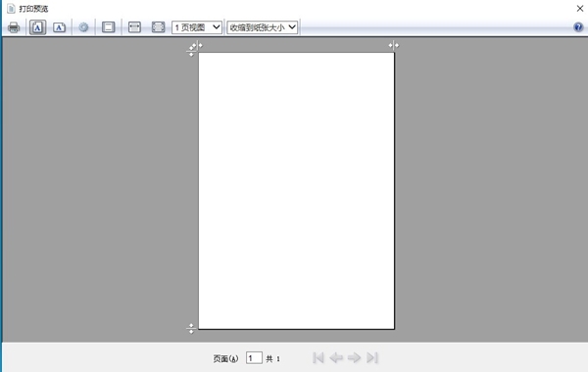This screenshot has width=588, height=372.
Task: Click the blank page preview thumbnail
Action: 296,191
